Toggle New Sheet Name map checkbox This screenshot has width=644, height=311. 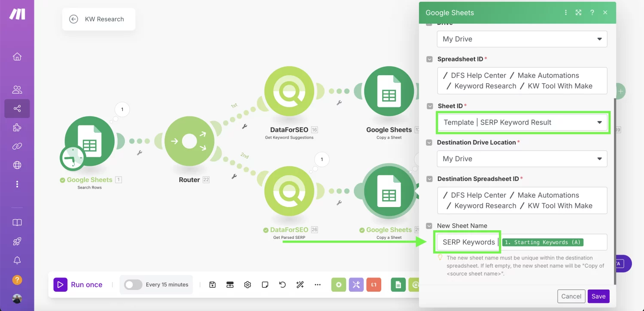[429, 226]
